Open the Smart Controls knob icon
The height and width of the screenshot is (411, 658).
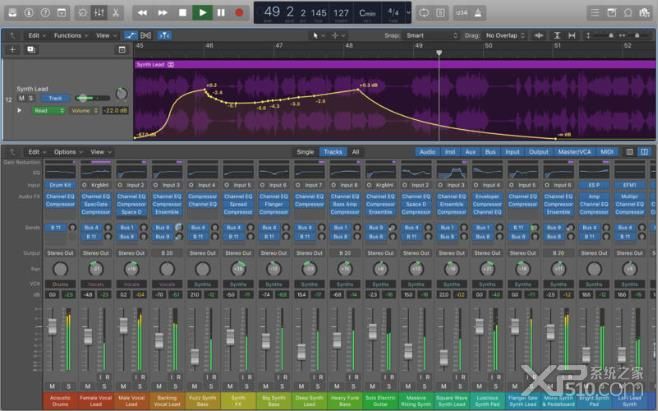(83, 13)
